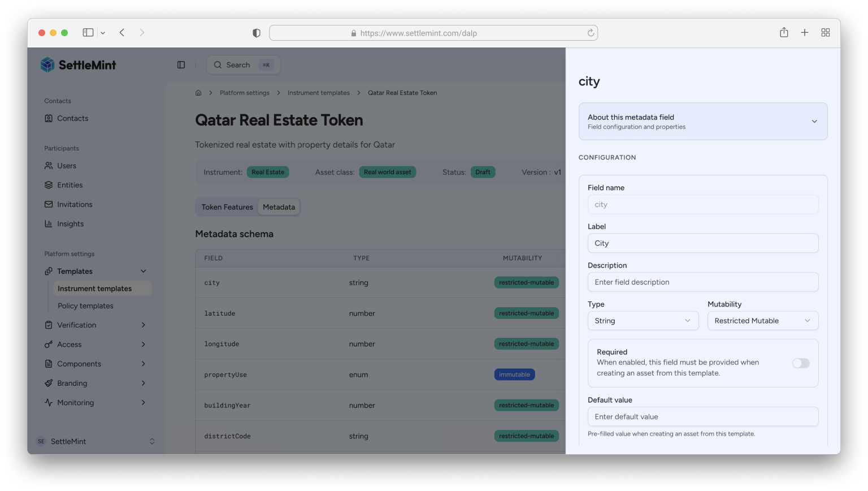Viewport: 868px width, 491px height.
Task: Switch to the Token Features tab
Action: 227,207
